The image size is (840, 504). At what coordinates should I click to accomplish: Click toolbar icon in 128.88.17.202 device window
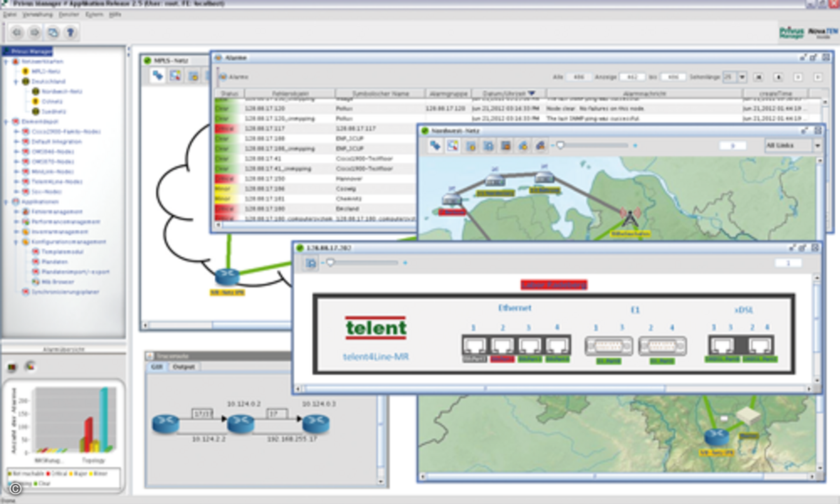[x=310, y=263]
